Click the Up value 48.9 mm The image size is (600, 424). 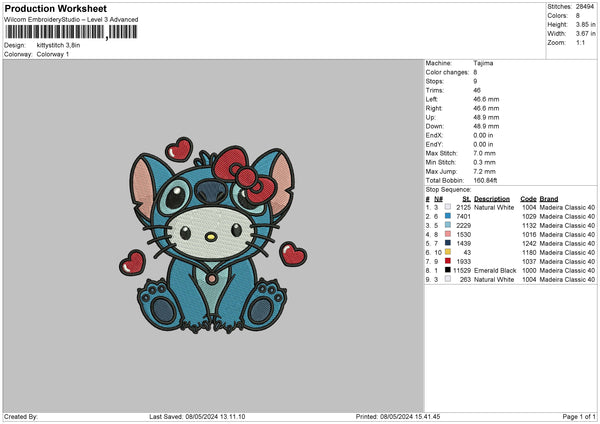486,117
